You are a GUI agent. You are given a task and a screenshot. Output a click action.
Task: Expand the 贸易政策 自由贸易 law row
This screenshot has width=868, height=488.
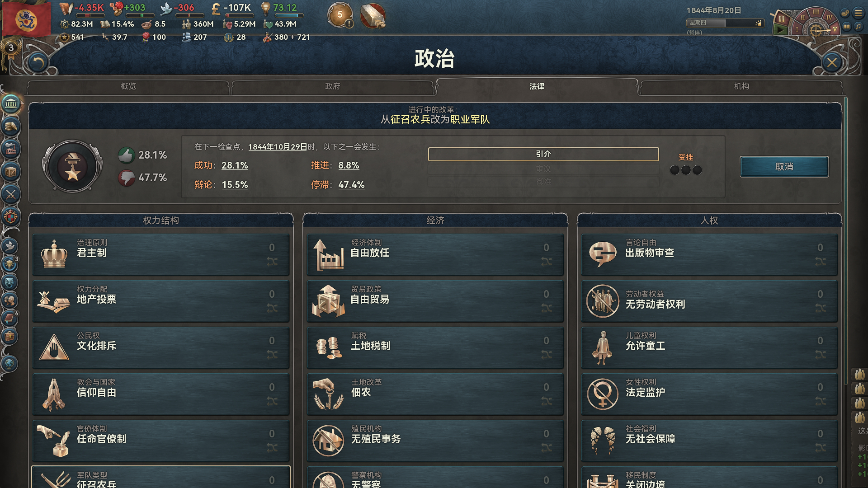tap(435, 301)
